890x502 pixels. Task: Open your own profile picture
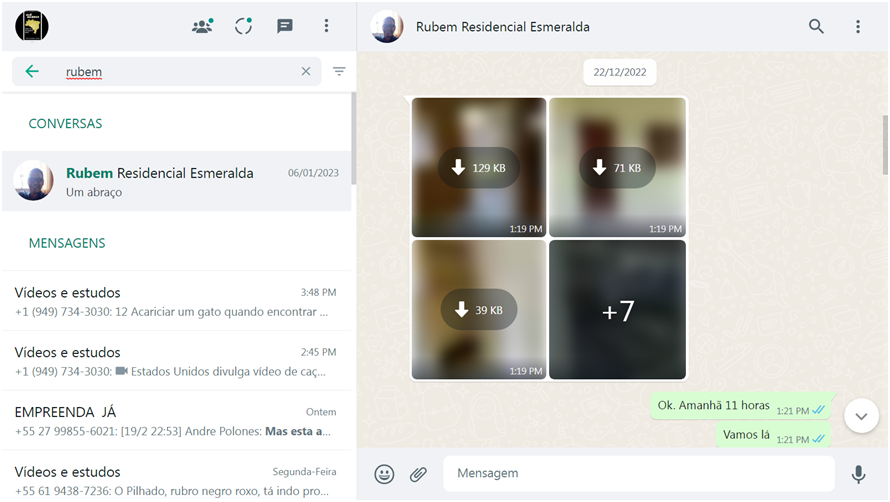coord(32,26)
